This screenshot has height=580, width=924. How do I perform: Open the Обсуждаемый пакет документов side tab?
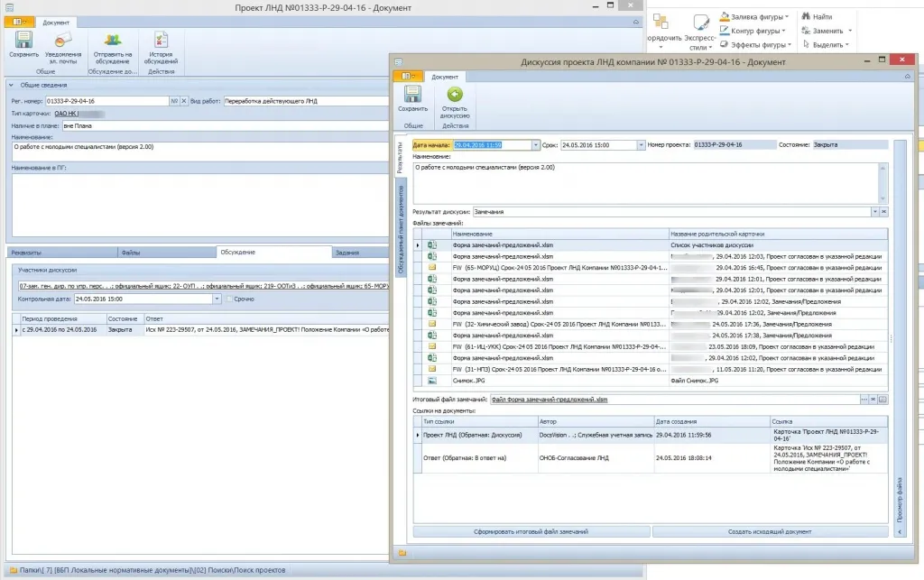(401, 227)
